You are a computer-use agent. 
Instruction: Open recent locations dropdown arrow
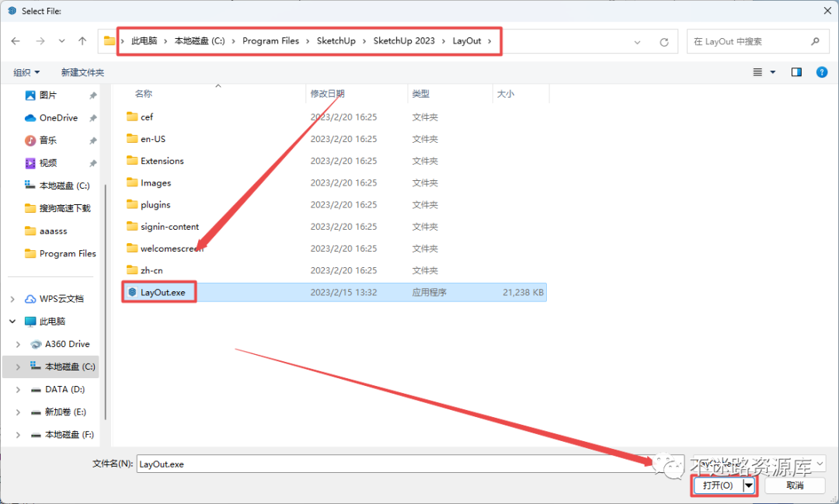click(62, 41)
